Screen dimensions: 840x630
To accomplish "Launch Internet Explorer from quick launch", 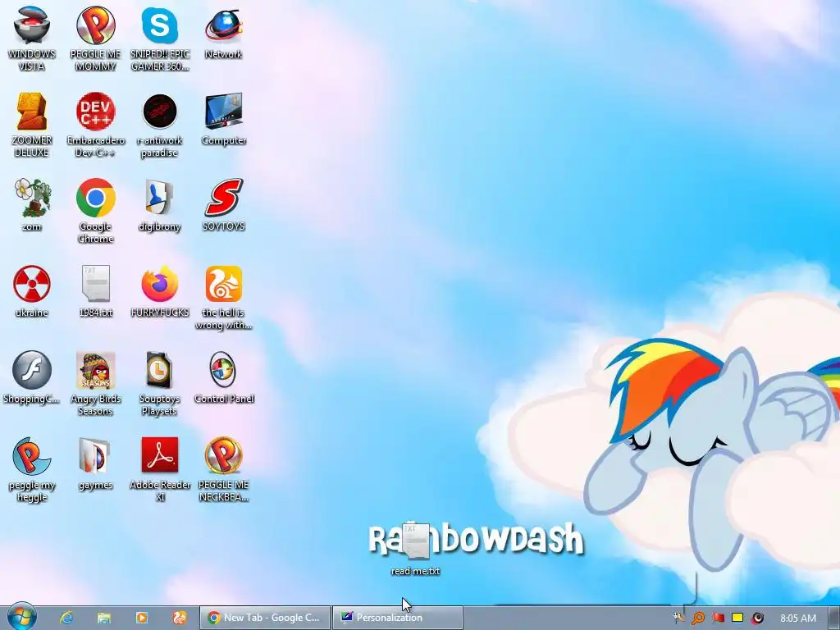I will pos(66,618).
